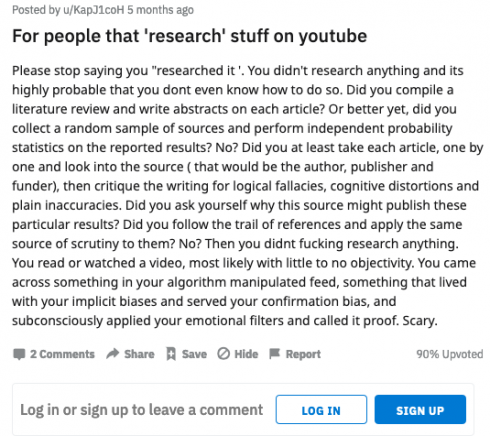Click post body line starting 'Please stop saying'

pos(238,71)
